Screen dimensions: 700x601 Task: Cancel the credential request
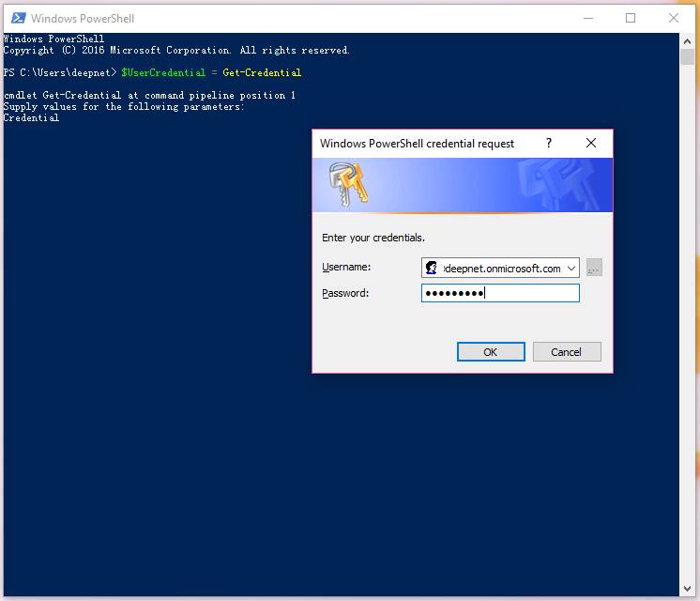tap(567, 352)
